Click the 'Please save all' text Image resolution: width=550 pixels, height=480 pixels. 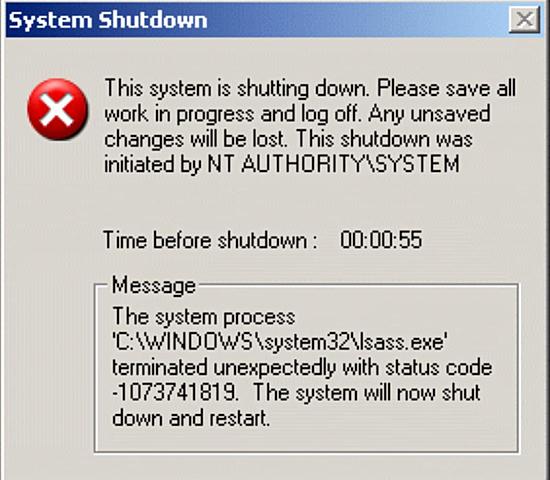tap(447, 88)
